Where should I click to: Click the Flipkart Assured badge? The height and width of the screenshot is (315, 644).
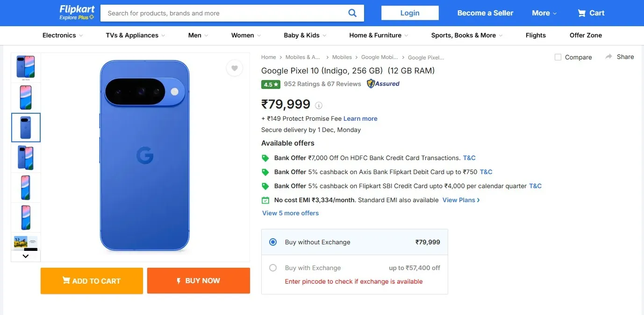383,84
